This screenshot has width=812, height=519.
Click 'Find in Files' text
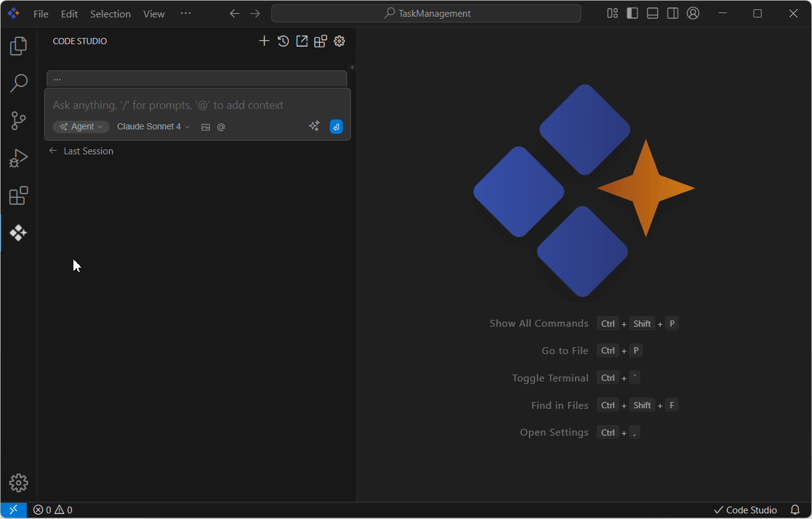tap(560, 406)
